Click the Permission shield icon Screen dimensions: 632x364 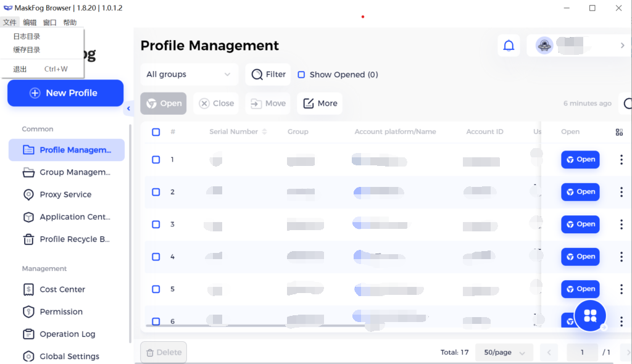pos(28,312)
